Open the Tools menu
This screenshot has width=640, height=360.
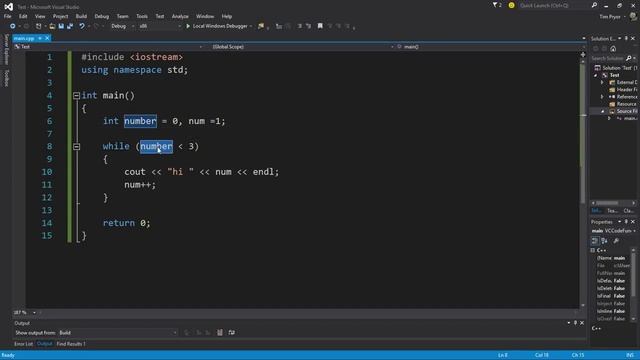pyautogui.click(x=142, y=16)
